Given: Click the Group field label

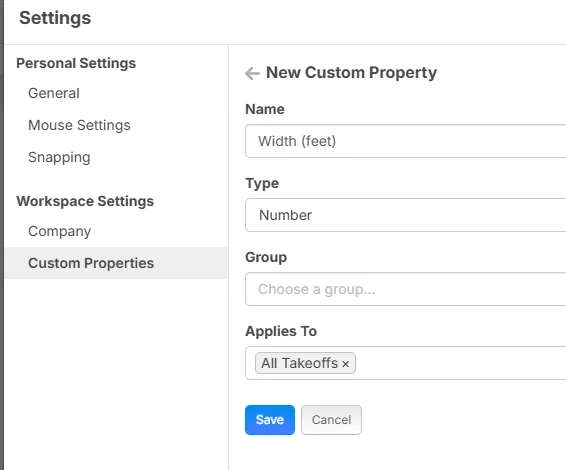Looking at the screenshot, I should click(266, 257).
